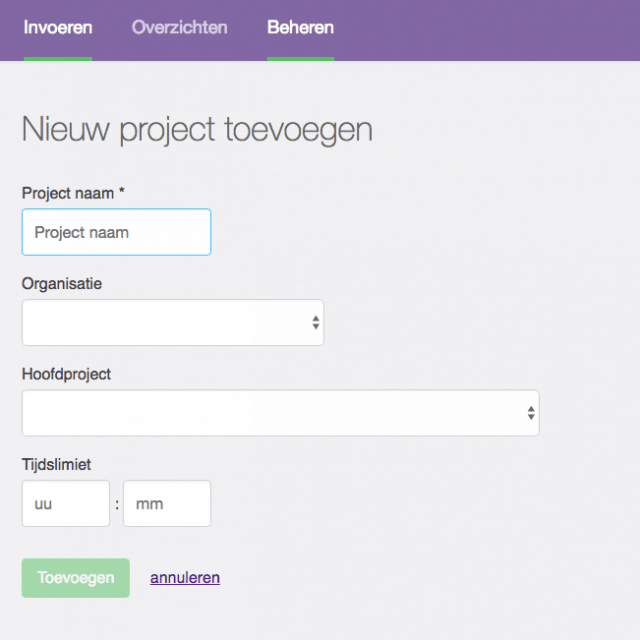Open the Invoeren tab

click(x=58, y=28)
